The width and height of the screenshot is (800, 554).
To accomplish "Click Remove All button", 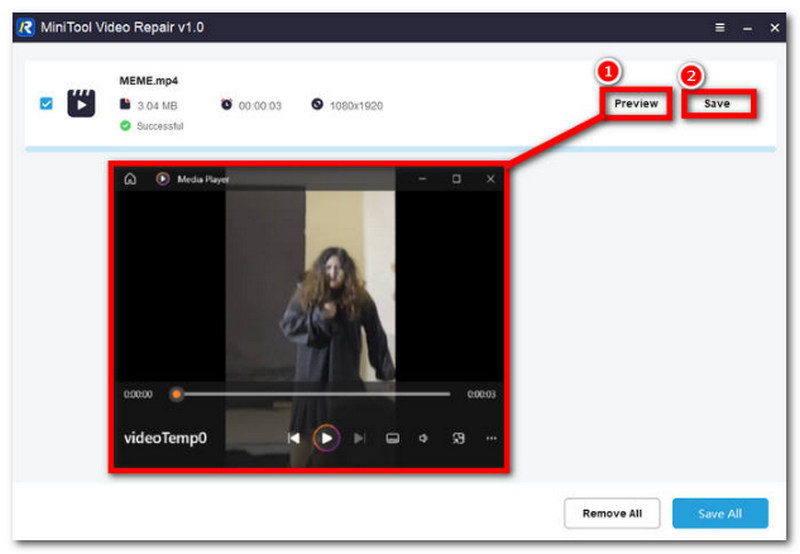I will [x=612, y=514].
